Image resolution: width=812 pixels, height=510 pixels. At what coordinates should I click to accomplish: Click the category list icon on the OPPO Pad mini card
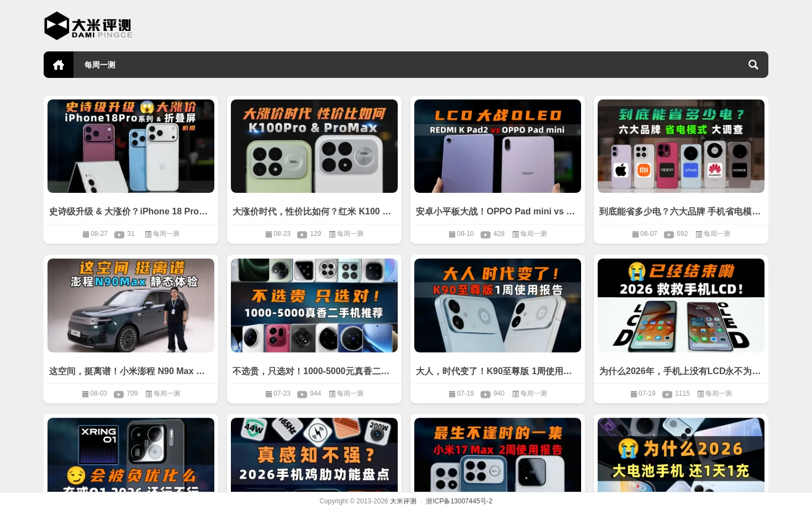[515, 234]
